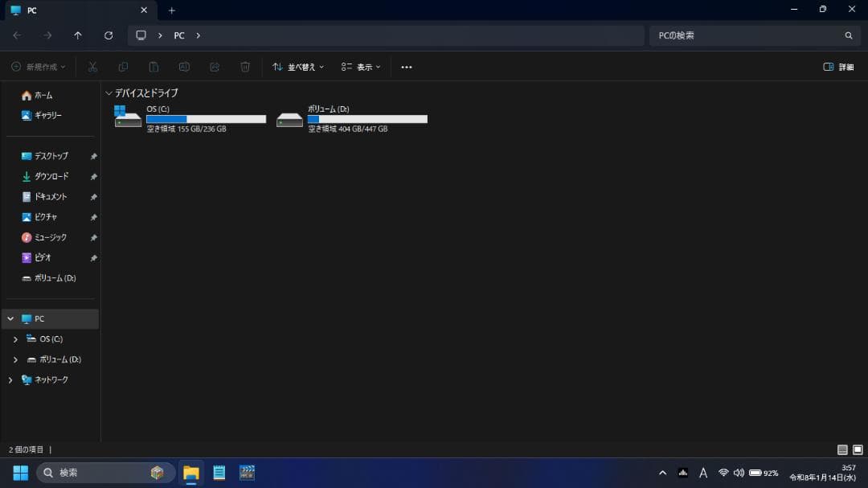Select the Cut icon in the toolbar
Image resolution: width=868 pixels, height=488 pixels.
[92, 67]
